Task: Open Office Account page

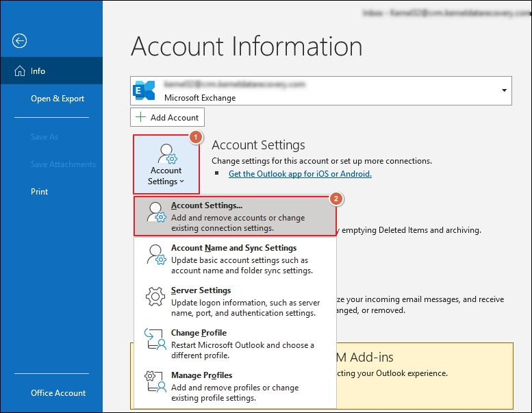Action: pos(58,392)
